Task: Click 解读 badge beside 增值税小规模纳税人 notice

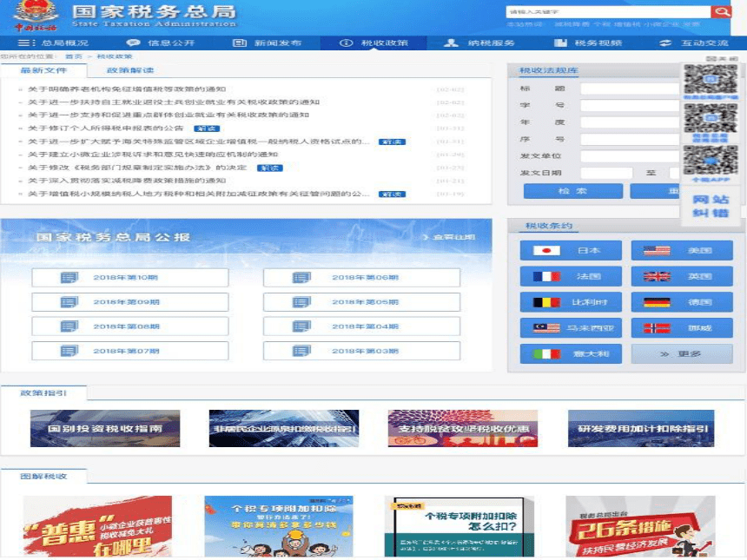Action: tap(392, 194)
